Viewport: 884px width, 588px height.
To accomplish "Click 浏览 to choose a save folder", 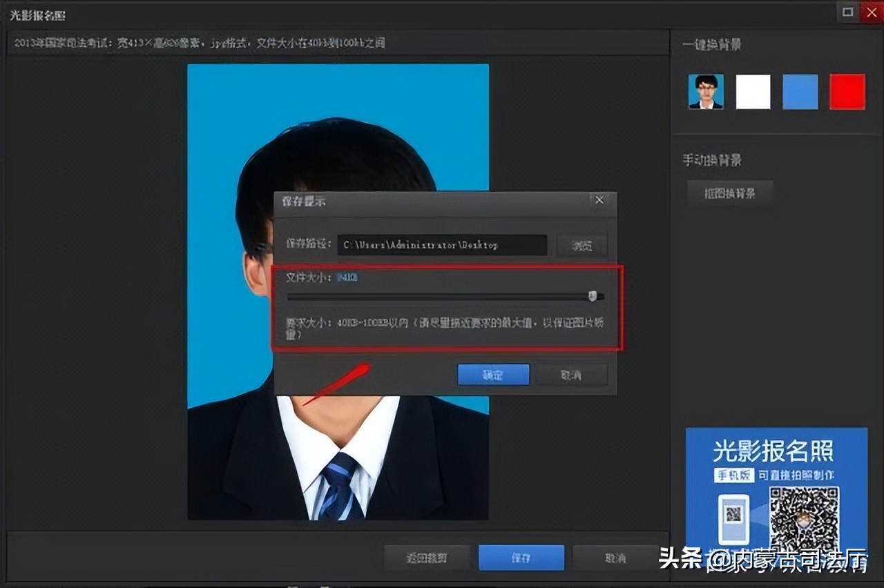I will click(x=582, y=245).
